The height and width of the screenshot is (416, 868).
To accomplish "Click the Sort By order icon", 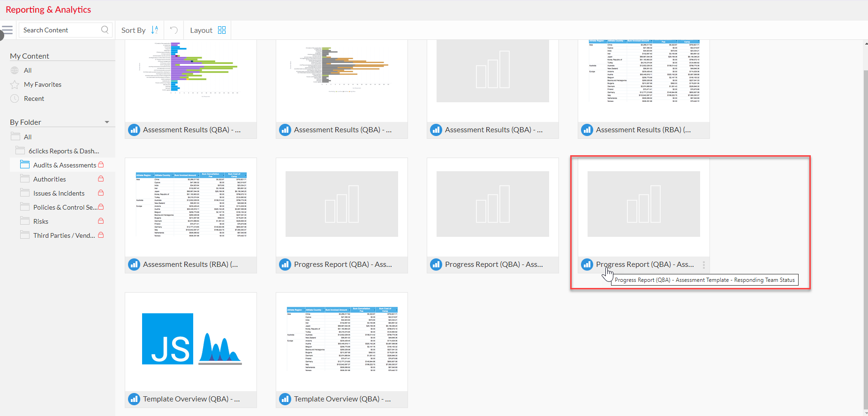I will coord(155,30).
